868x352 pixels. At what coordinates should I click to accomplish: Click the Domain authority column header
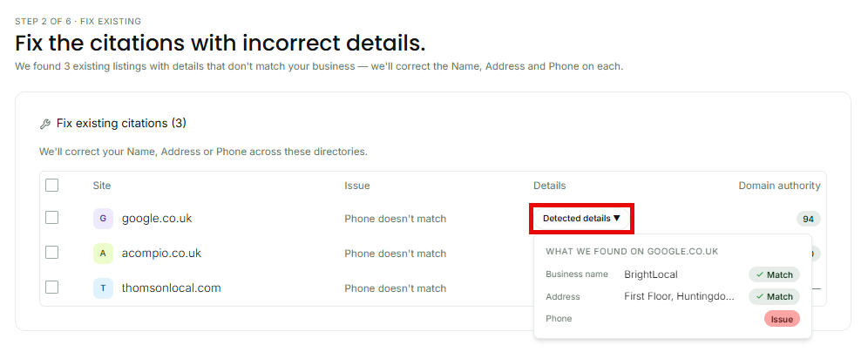click(x=779, y=186)
